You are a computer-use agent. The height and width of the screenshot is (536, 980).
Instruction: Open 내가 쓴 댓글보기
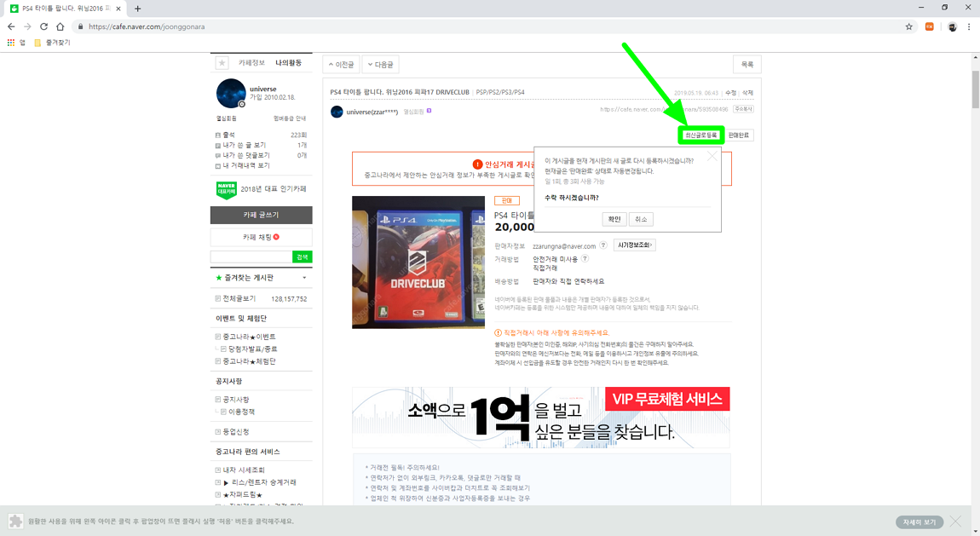point(246,155)
